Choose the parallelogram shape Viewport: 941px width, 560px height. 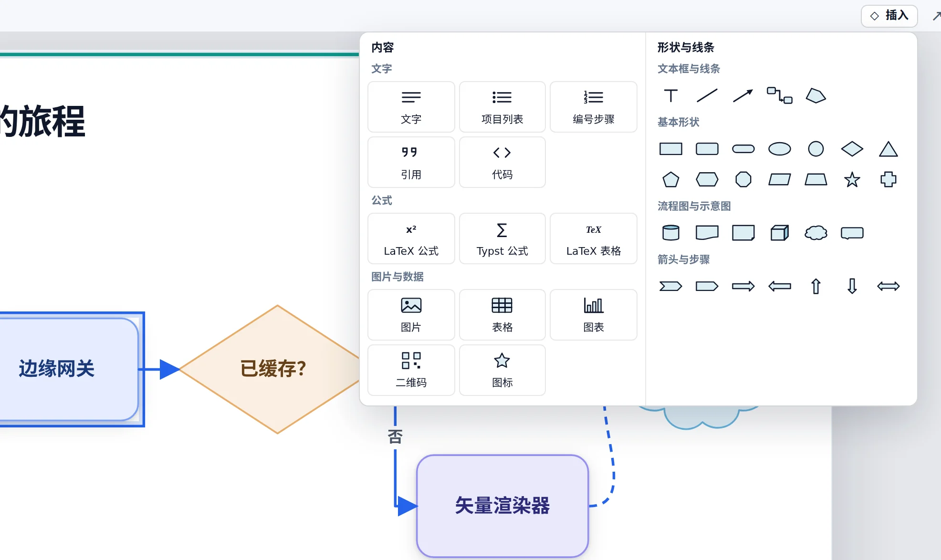click(x=780, y=180)
